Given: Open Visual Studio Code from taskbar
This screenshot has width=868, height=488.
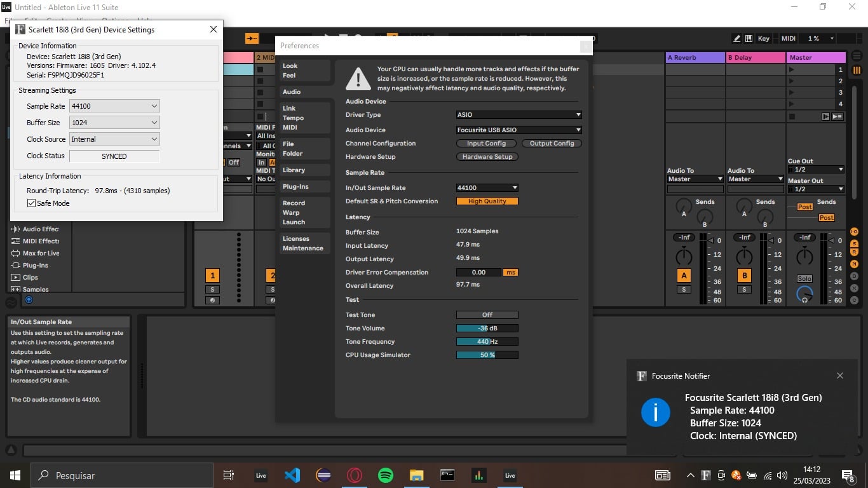Looking at the screenshot, I should (292, 475).
